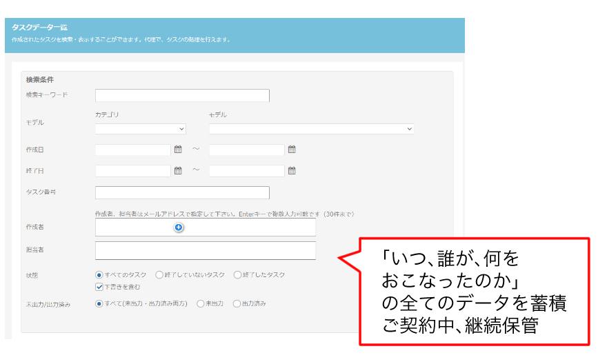607x364 pixels.
Task: Focus the 作成日 start date field
Action: pos(132,150)
